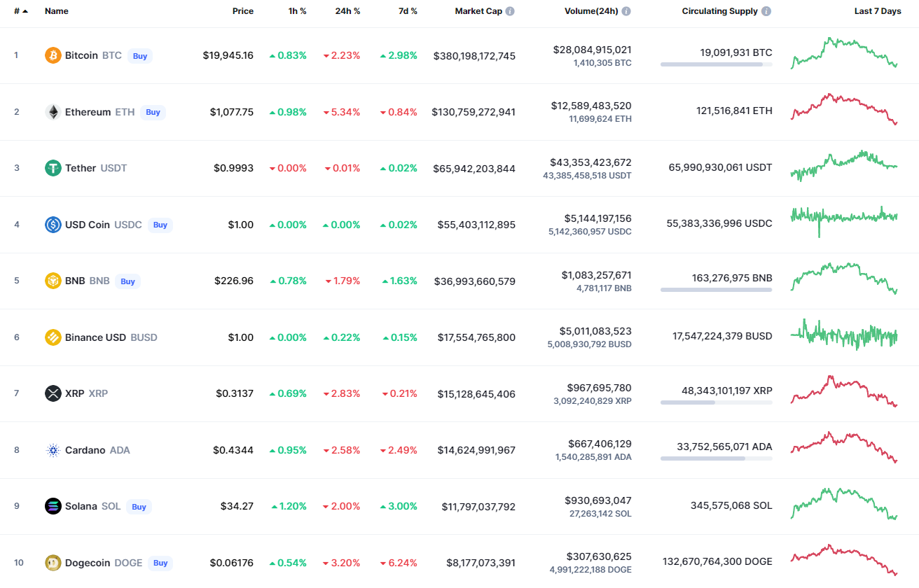
Task: Click Bitcoin's market cap $380,198,172,745
Action: point(474,56)
